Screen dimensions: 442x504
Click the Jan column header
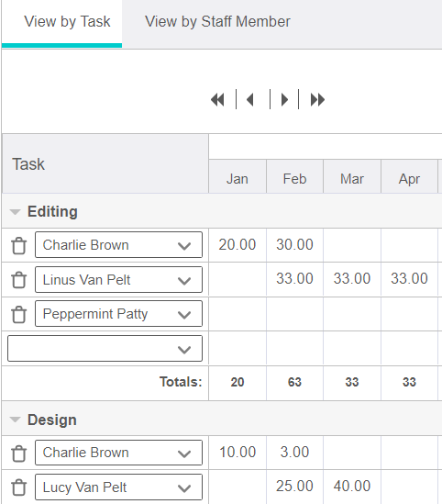point(238,176)
